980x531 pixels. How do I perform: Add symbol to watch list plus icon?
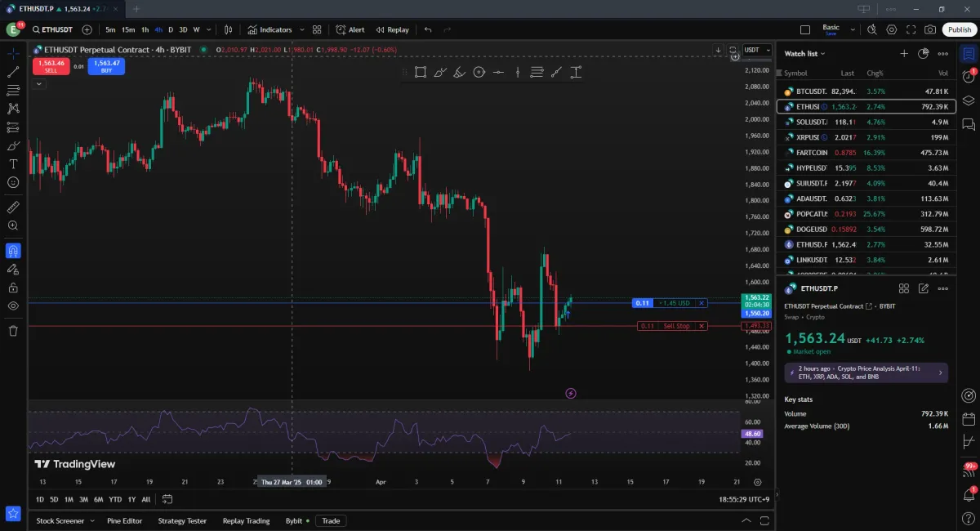[x=904, y=53]
